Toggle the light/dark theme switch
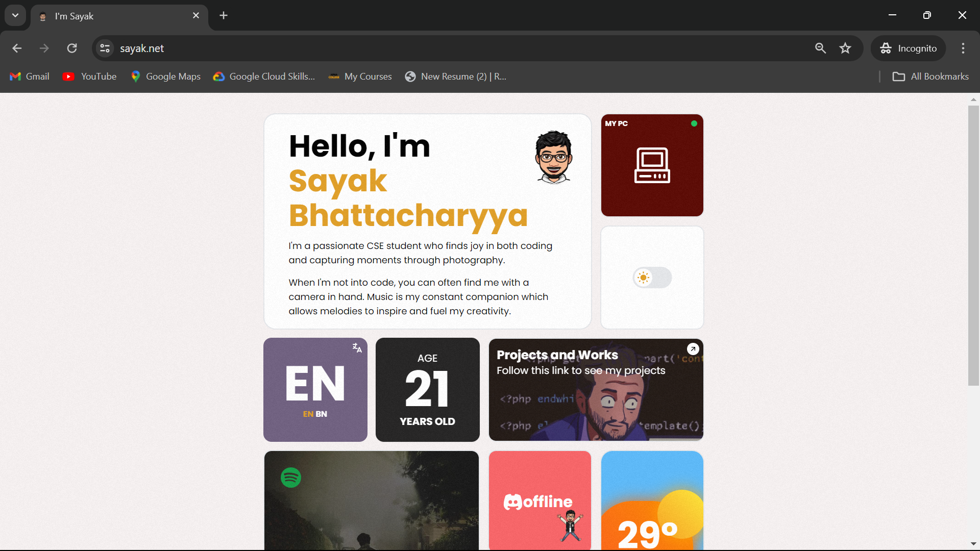This screenshot has width=980, height=551. [652, 278]
